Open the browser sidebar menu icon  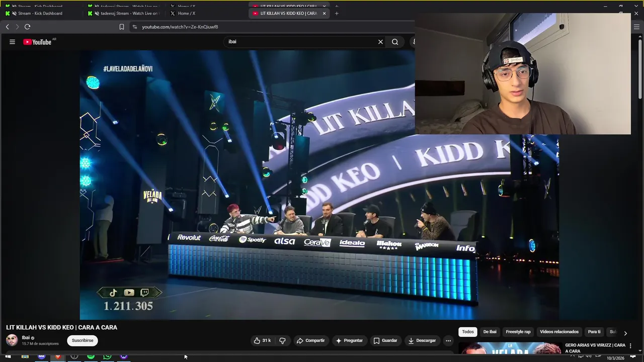tap(636, 27)
